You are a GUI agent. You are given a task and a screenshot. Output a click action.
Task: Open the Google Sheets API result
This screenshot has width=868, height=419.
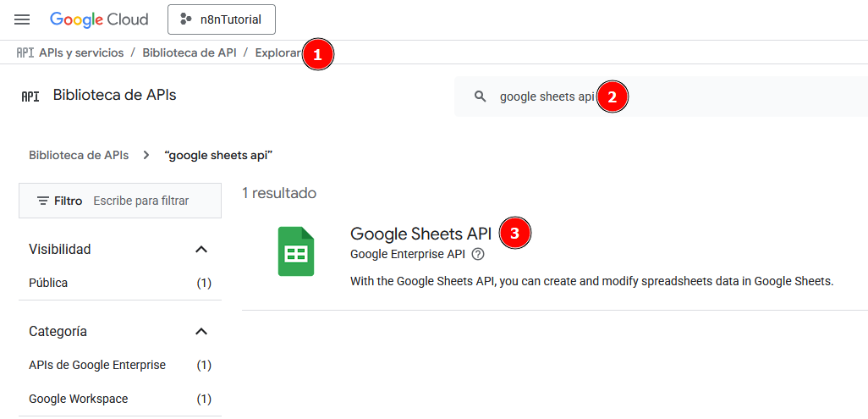pos(420,234)
